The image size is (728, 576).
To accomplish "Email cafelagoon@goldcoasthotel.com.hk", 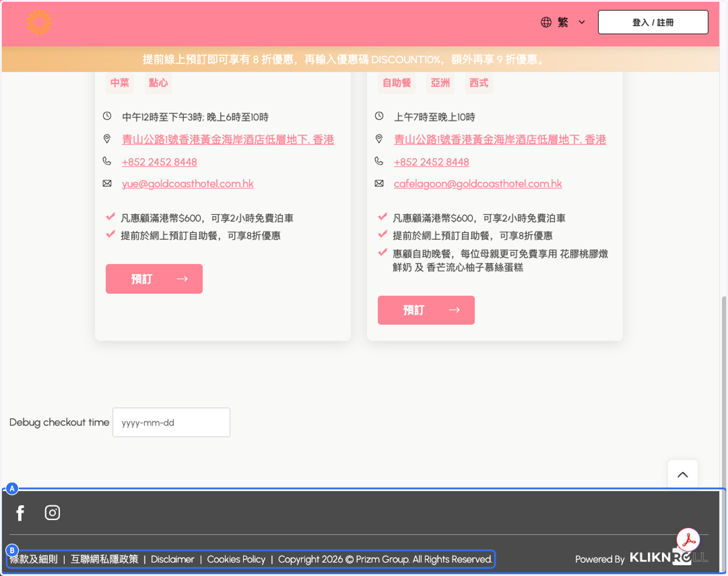I will coord(478,184).
